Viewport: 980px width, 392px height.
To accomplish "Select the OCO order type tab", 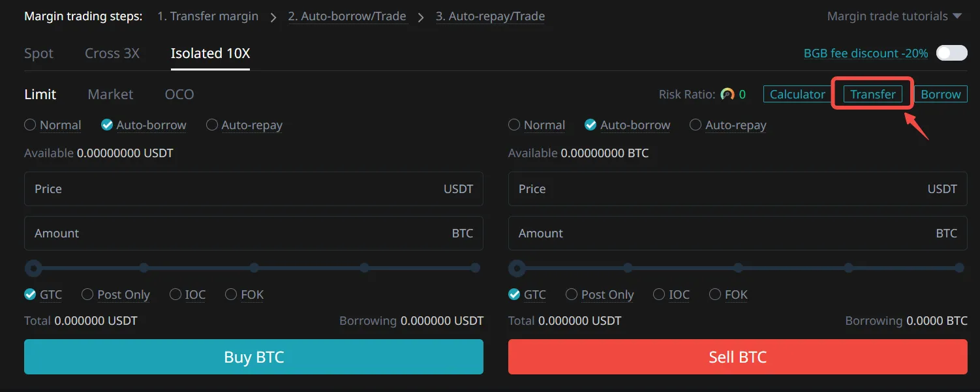I will point(179,95).
